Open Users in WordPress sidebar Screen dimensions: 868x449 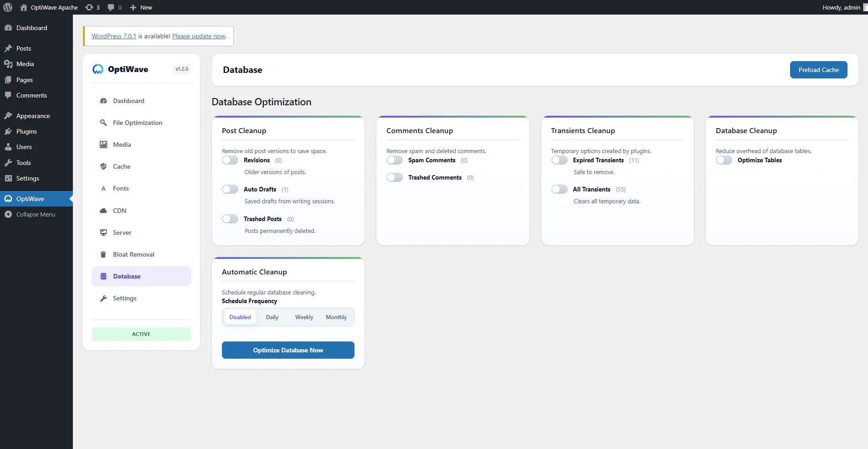pos(36,147)
